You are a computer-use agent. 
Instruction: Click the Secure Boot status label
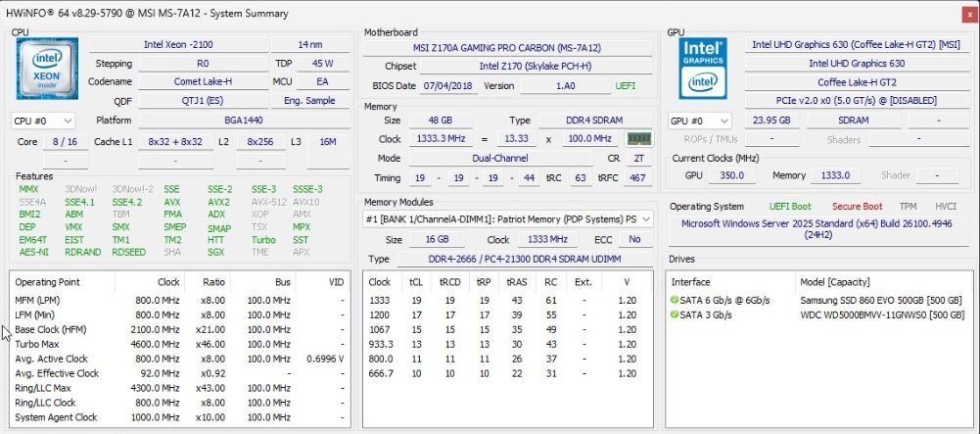tap(857, 207)
